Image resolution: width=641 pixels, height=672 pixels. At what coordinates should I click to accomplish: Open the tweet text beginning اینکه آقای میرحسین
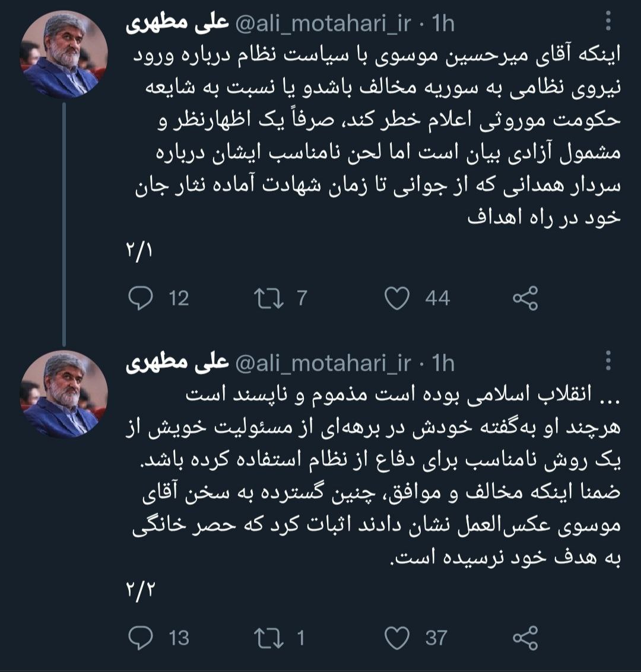(x=374, y=136)
